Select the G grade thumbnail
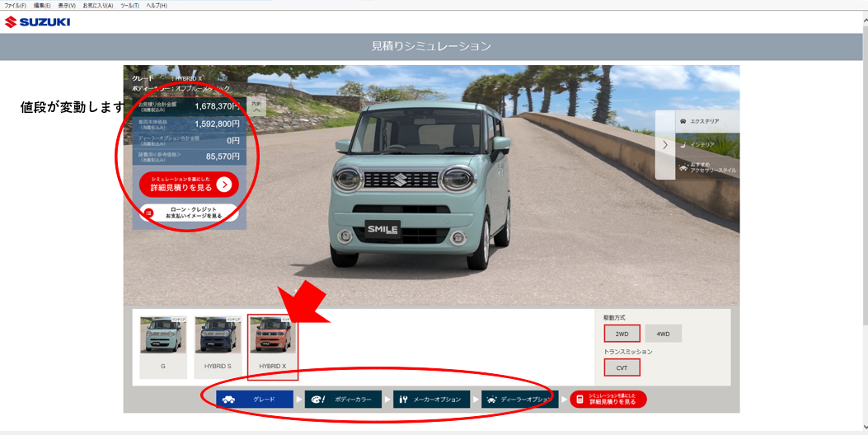This screenshot has height=435, width=868. tap(162, 347)
